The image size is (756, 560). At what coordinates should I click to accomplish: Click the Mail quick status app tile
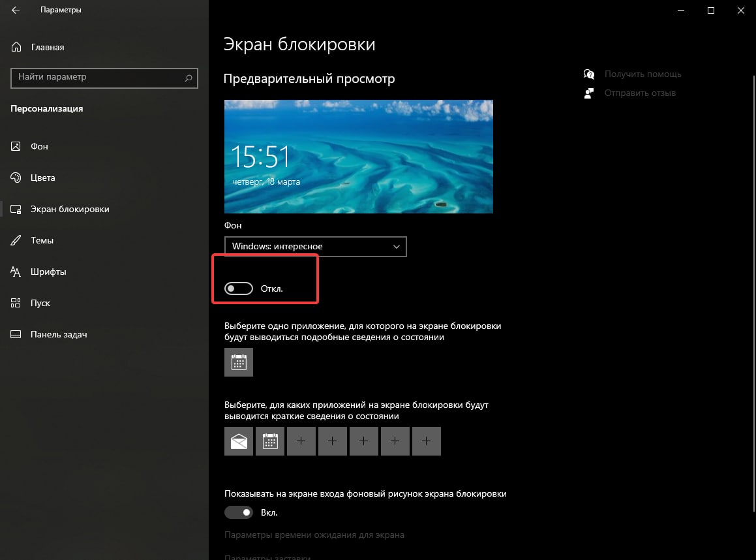point(239,441)
